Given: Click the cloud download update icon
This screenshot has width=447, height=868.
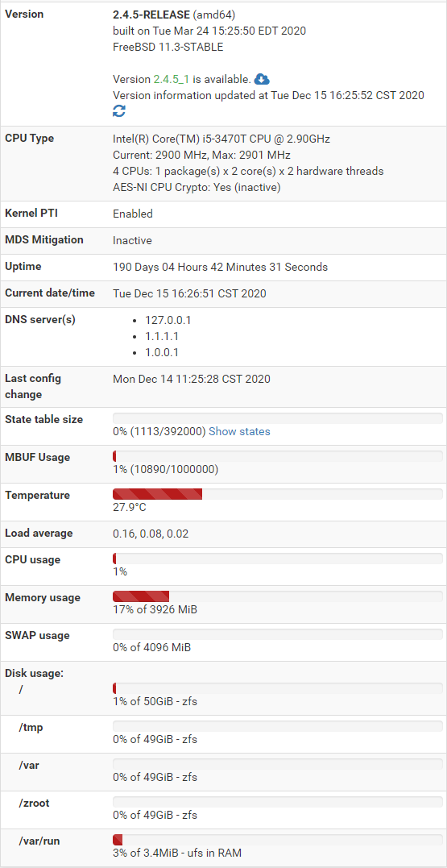Looking at the screenshot, I should 262,79.
